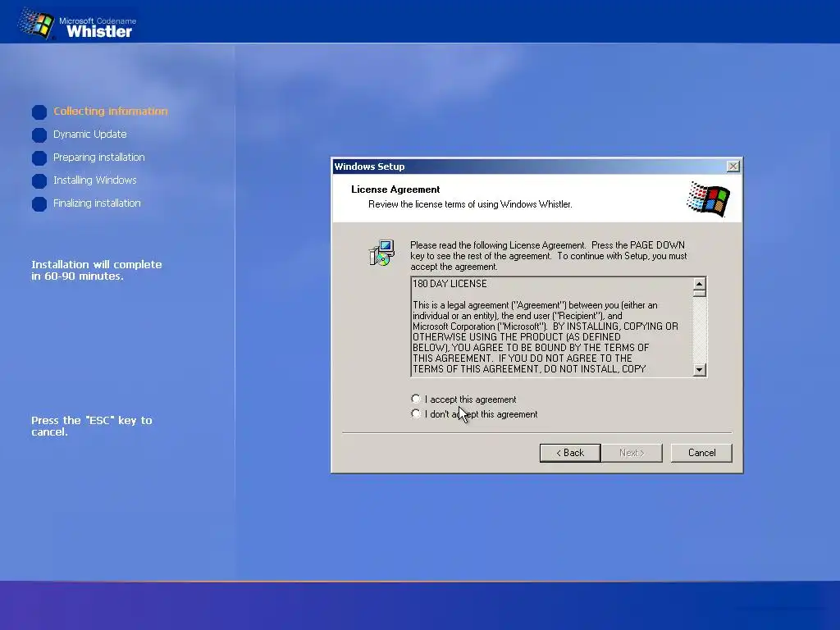Click the Whistler logo flag at top left
Image resolution: width=840 pixels, height=630 pixels.
click(x=36, y=24)
